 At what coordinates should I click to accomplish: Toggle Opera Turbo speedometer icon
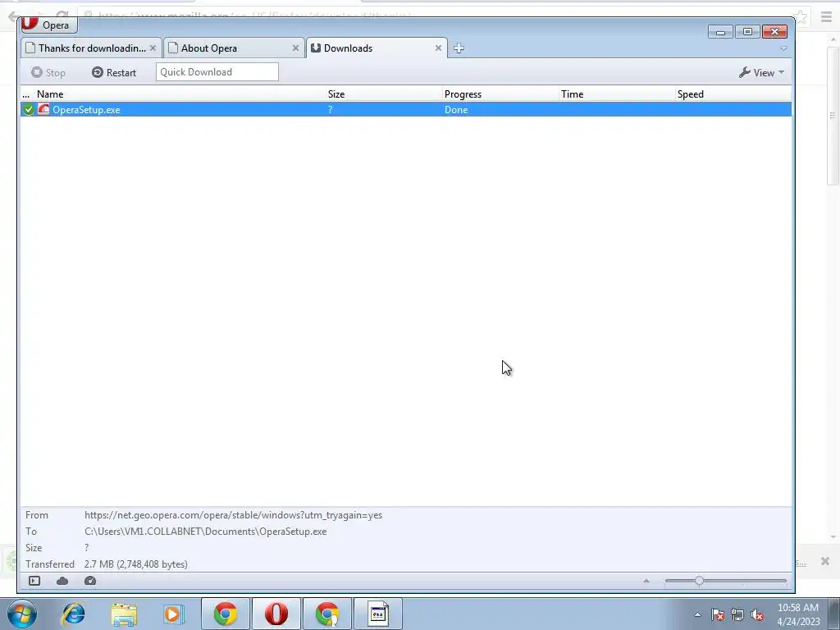tap(90, 581)
